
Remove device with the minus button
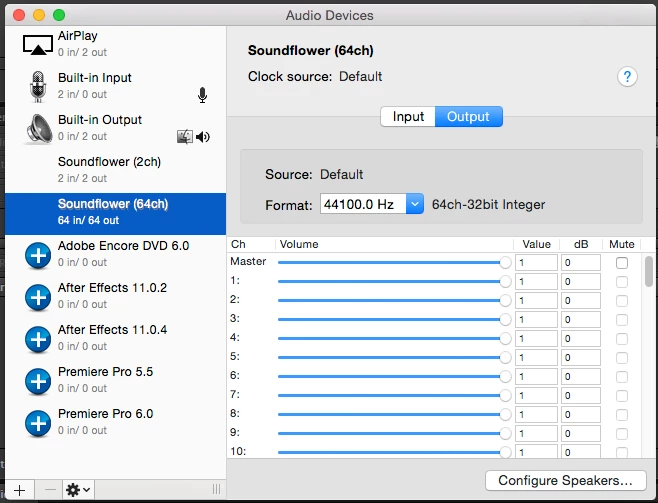50,490
